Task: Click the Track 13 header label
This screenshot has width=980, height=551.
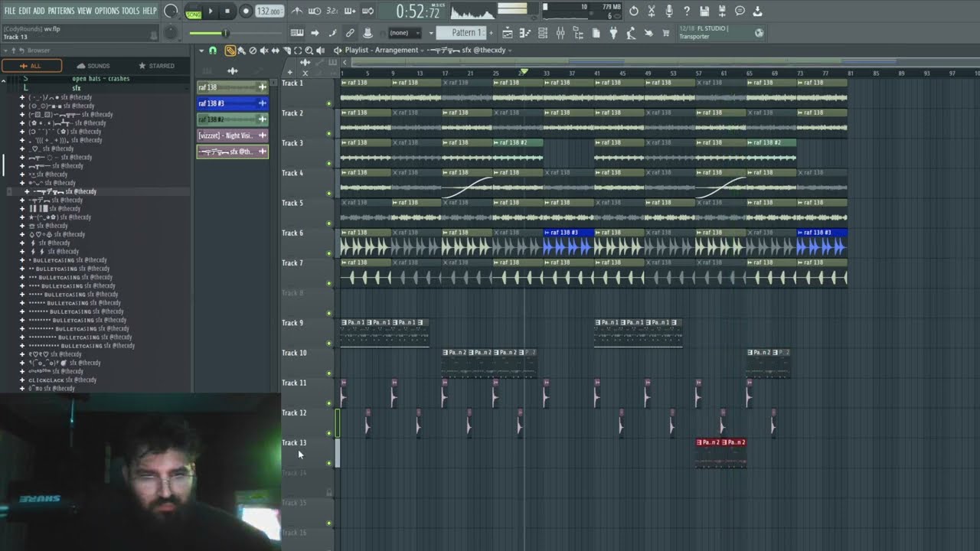Action: click(294, 443)
